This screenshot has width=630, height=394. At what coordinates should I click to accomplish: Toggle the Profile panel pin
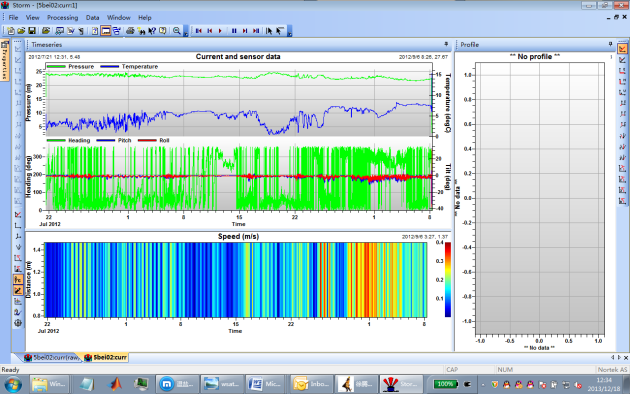(610, 44)
